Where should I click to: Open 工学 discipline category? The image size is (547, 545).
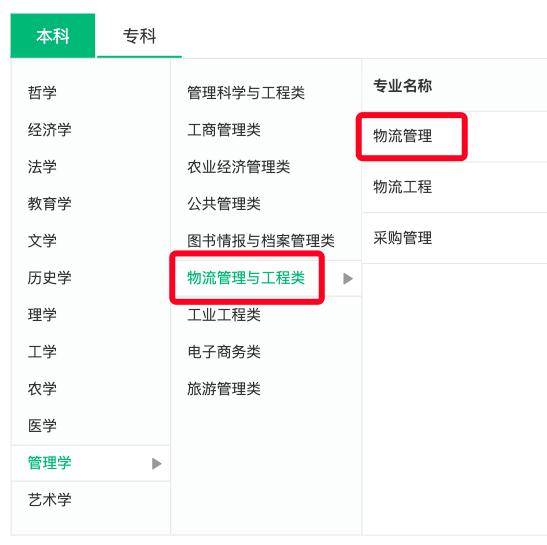(x=42, y=352)
